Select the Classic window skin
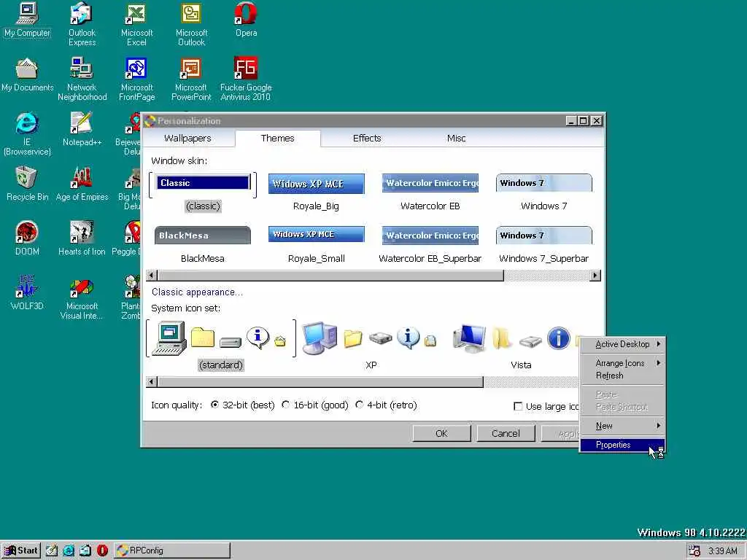Screen dimensions: 747x560 point(203,192)
